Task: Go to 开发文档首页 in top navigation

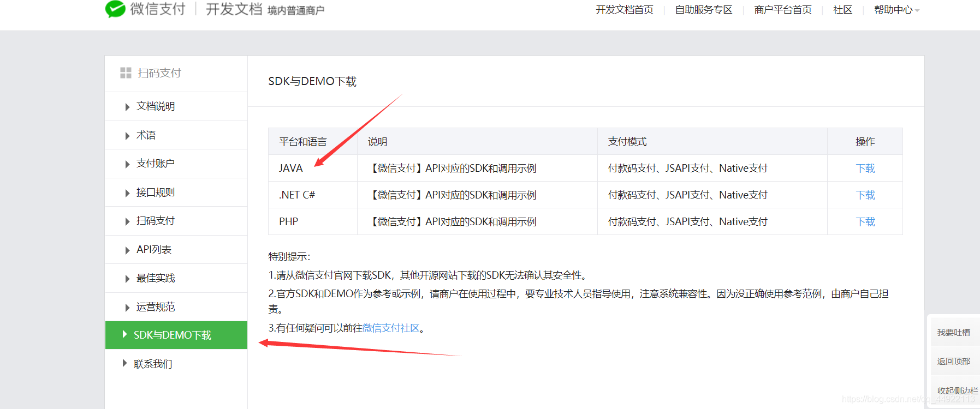Action: pos(625,10)
